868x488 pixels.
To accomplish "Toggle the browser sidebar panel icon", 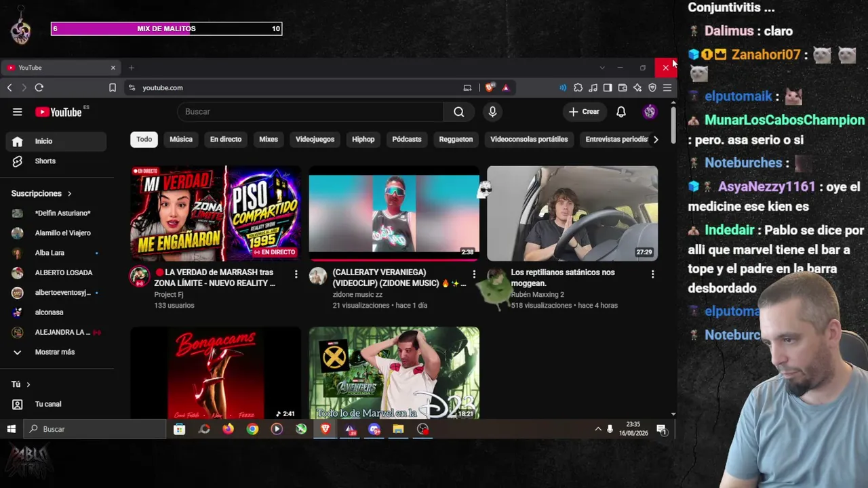I will [608, 87].
